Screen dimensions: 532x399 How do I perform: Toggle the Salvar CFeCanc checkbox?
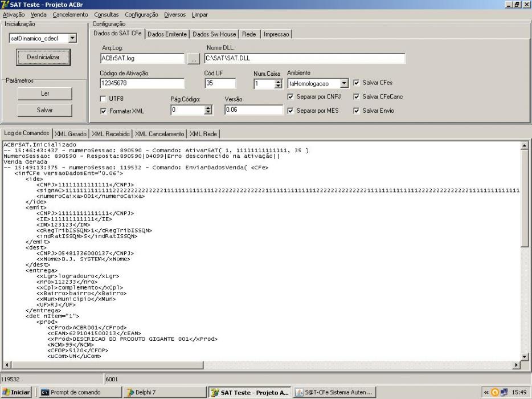click(x=356, y=97)
